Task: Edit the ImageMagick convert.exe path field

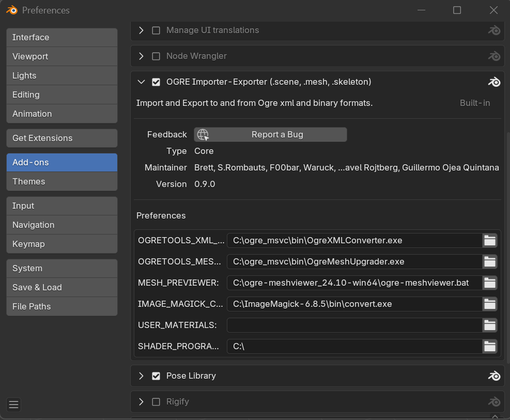Action: (355, 304)
